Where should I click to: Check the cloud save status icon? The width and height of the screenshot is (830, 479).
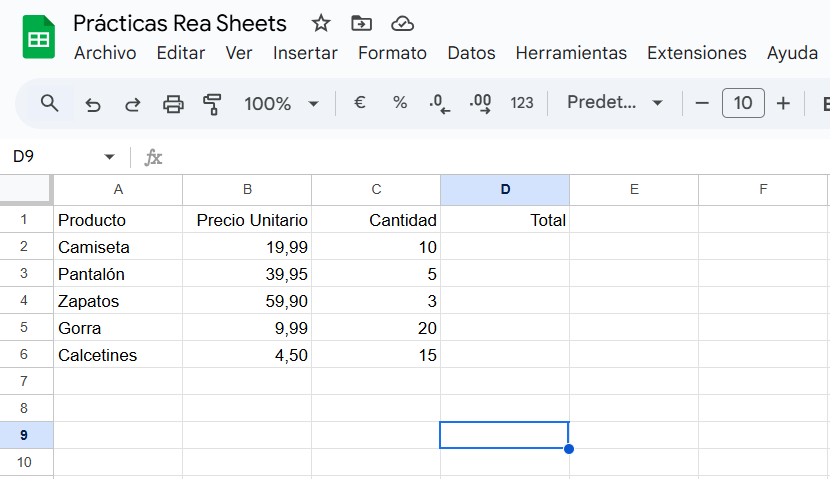click(x=402, y=23)
